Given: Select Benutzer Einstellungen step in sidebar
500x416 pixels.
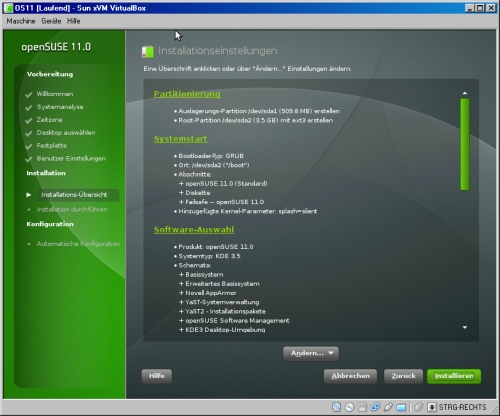Looking at the screenshot, I should pyautogui.click(x=71, y=159).
